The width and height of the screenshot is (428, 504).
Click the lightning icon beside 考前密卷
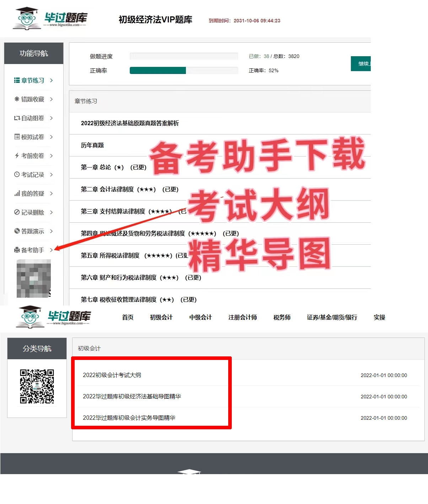point(17,156)
